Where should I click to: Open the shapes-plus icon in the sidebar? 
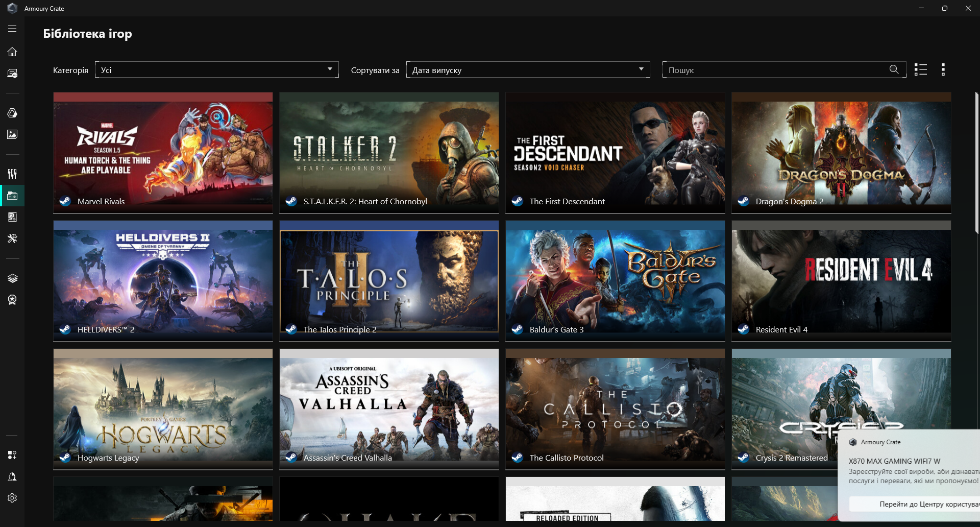pos(12,455)
